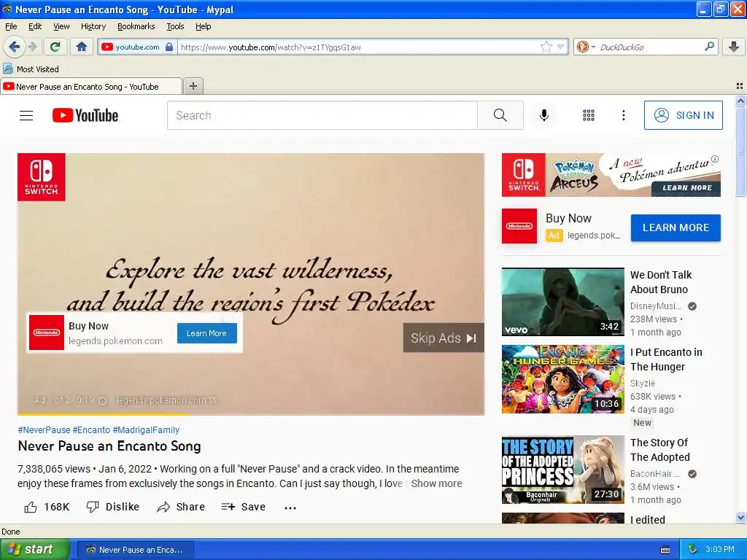Open The Story Of The Adopted Princess thumbnail

[x=562, y=470]
